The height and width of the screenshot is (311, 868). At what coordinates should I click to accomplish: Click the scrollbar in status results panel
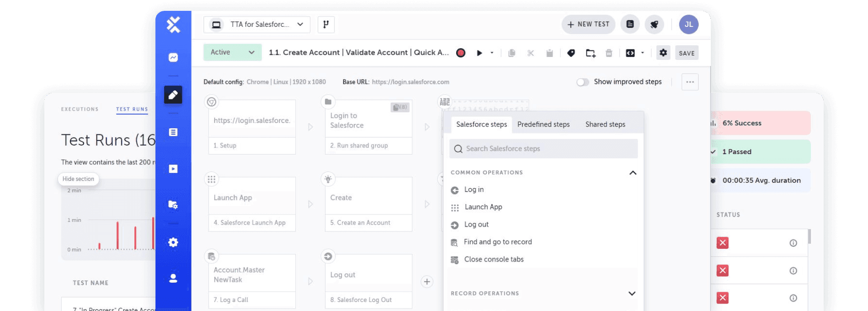[810, 237]
